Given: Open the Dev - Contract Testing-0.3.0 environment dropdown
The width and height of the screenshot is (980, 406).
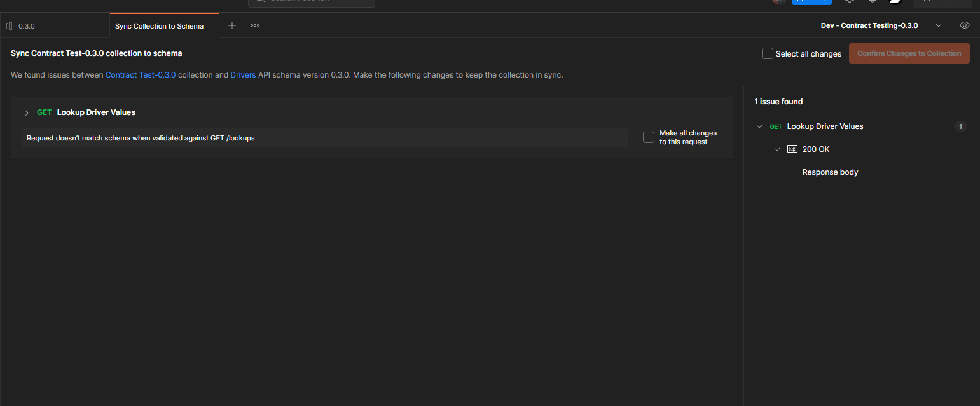Looking at the screenshot, I should [x=881, y=25].
